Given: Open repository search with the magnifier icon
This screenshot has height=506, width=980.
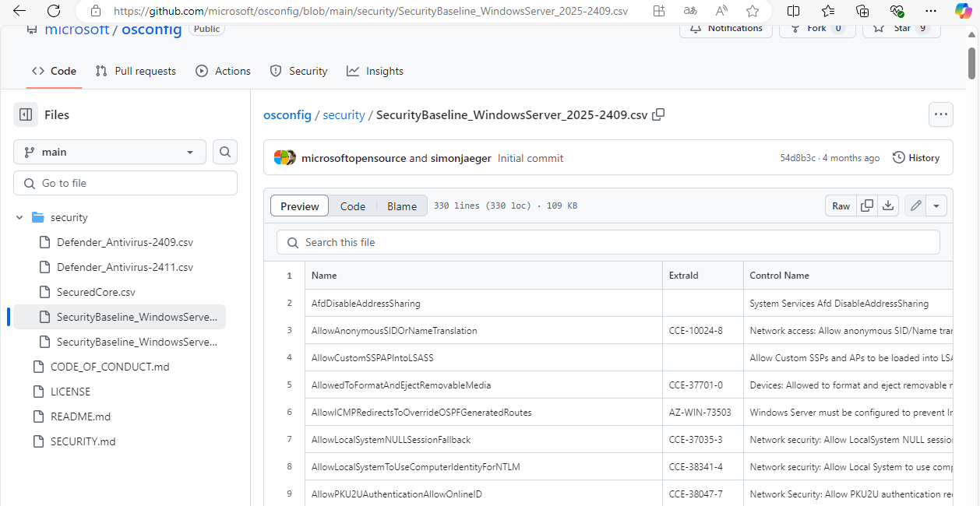Looking at the screenshot, I should (x=224, y=152).
